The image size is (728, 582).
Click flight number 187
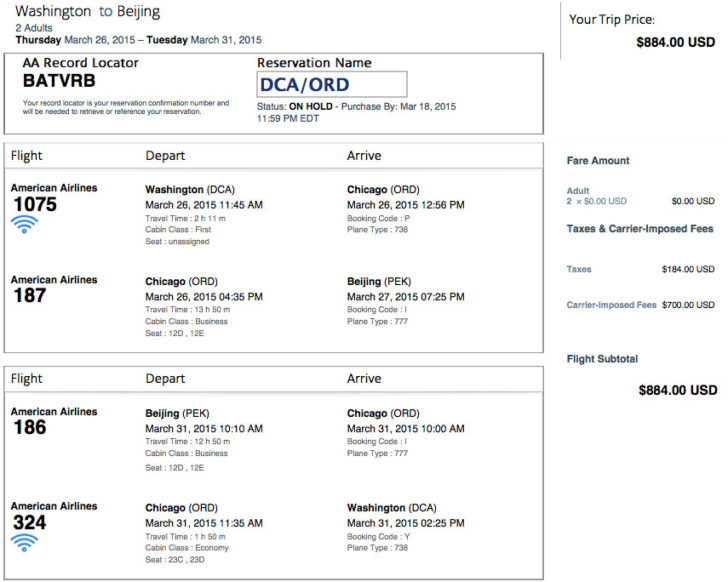click(x=30, y=296)
